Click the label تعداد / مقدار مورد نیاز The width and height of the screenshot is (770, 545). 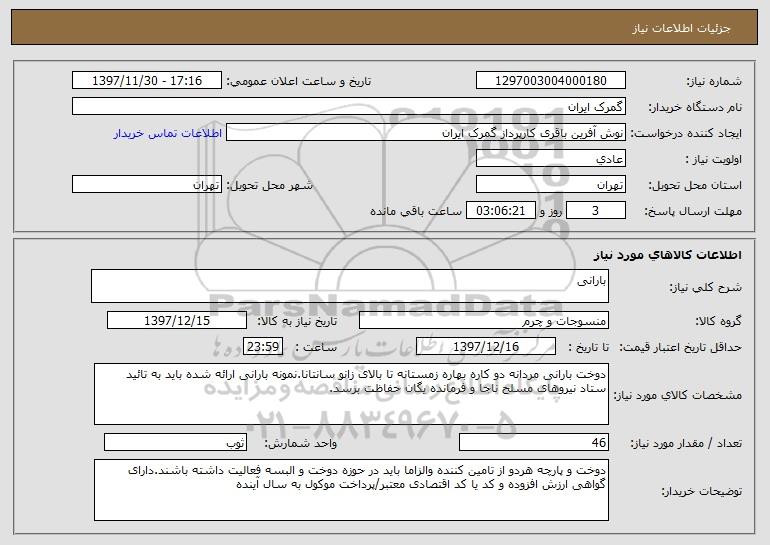(686, 443)
